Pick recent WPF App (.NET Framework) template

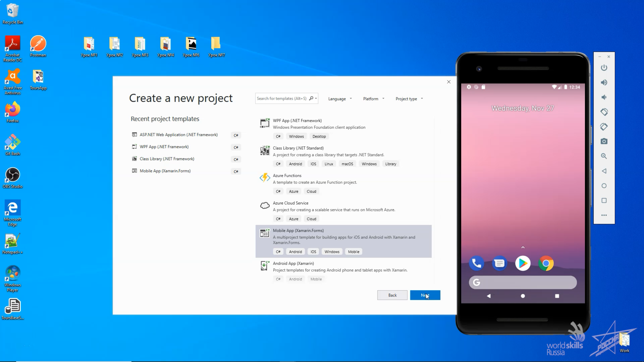(186, 147)
